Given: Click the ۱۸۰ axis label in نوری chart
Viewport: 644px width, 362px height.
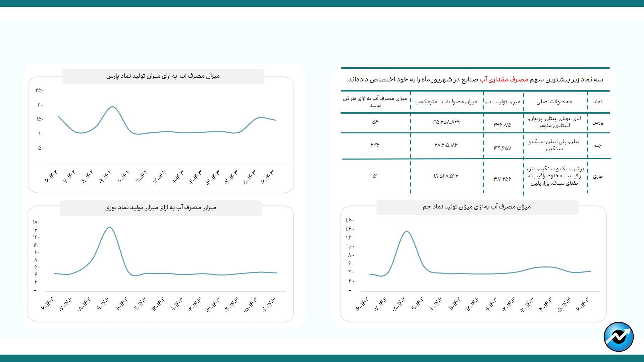Looking at the screenshot, I should click(36, 222).
